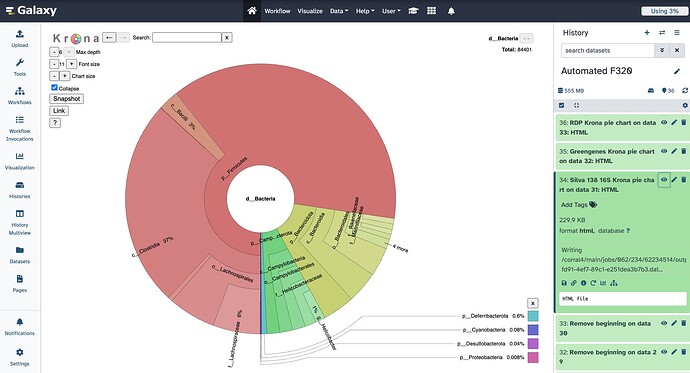Click the pencil icon beside Automated F320
The width and height of the screenshot is (690, 373).
677,71
